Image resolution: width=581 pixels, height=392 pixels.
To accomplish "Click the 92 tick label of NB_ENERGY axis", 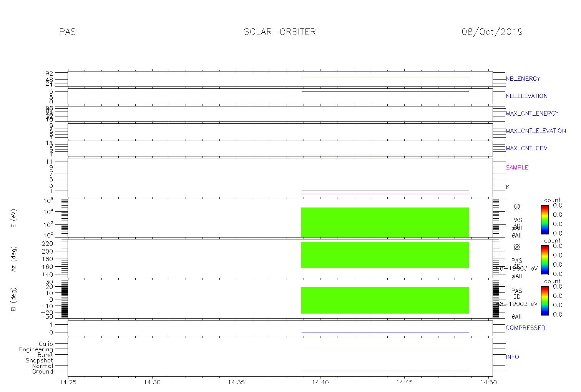I will [49, 73].
